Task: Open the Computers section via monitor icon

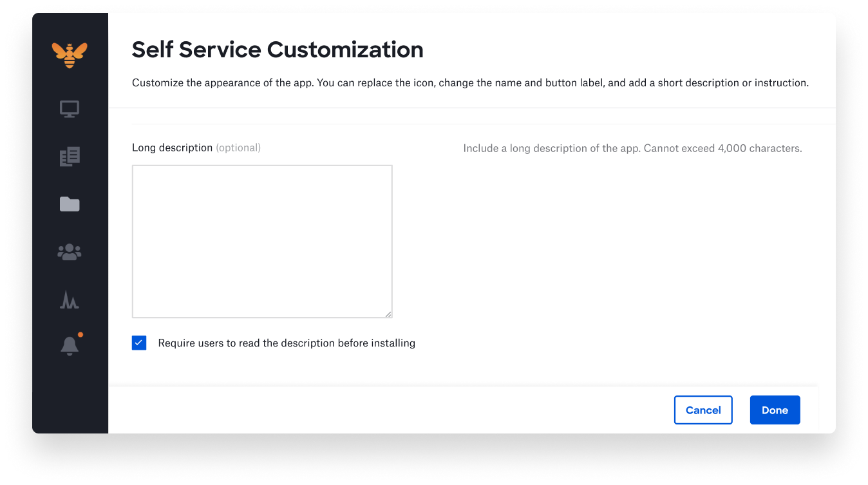Action: [x=70, y=108]
